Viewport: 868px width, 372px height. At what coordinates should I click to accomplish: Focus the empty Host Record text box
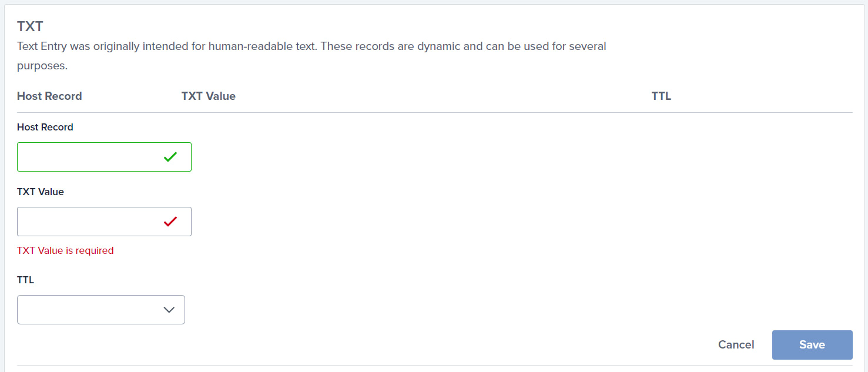tap(88, 156)
